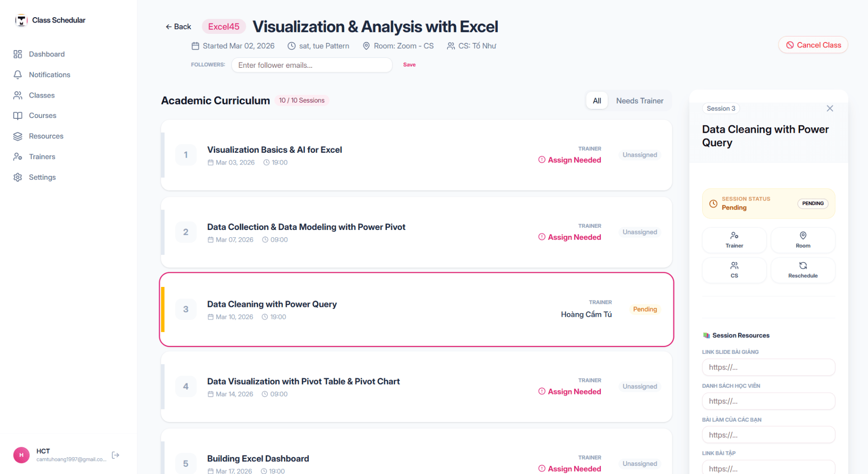Image resolution: width=868 pixels, height=474 pixels.
Task: Save the followers list
Action: [x=409, y=65]
